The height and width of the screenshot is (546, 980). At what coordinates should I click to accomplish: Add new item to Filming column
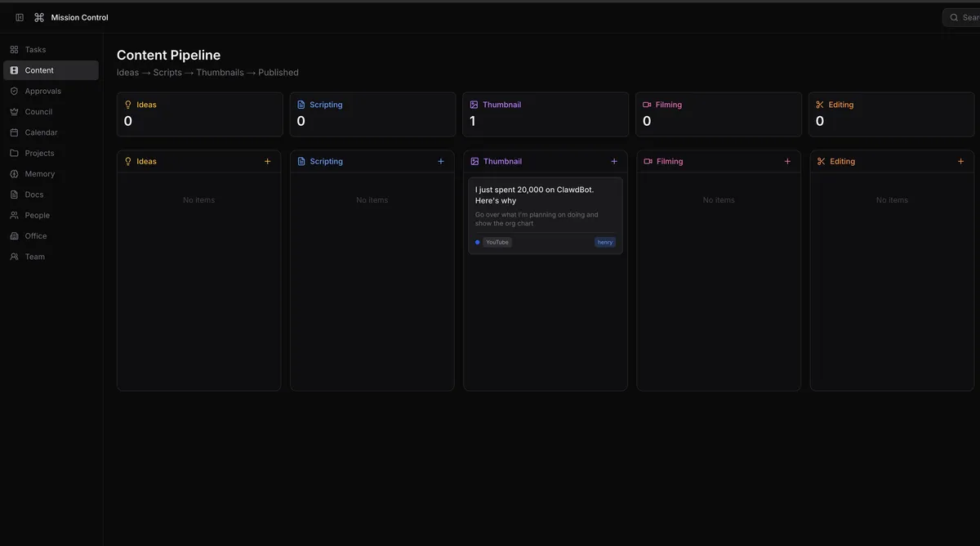coord(787,162)
